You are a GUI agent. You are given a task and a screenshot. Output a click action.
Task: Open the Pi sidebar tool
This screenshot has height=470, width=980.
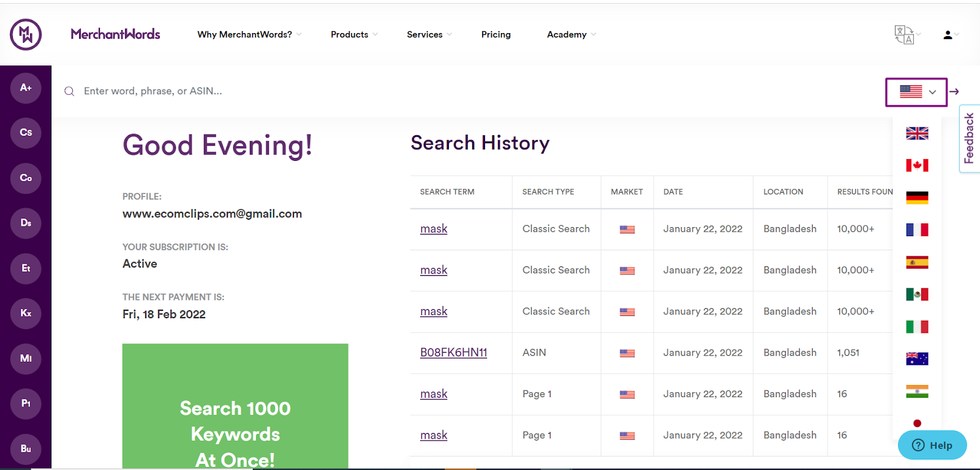26,403
